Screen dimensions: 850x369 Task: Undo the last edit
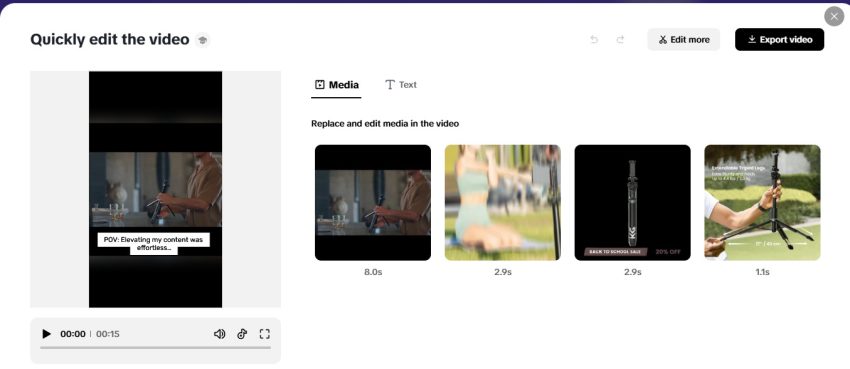[x=594, y=40]
